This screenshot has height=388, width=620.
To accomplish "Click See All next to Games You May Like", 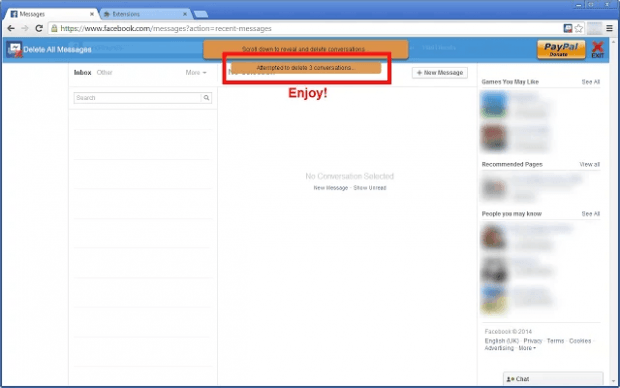I will click(591, 82).
